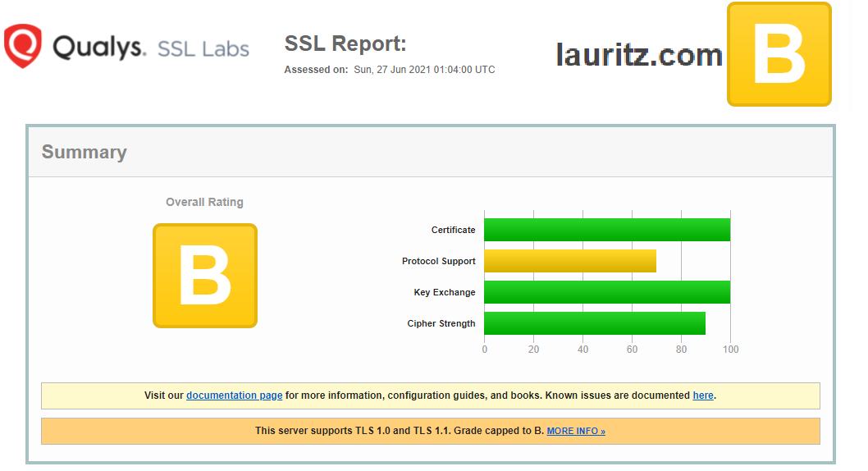Click the '60' axis value
The width and height of the screenshot is (868, 471).
click(x=633, y=350)
